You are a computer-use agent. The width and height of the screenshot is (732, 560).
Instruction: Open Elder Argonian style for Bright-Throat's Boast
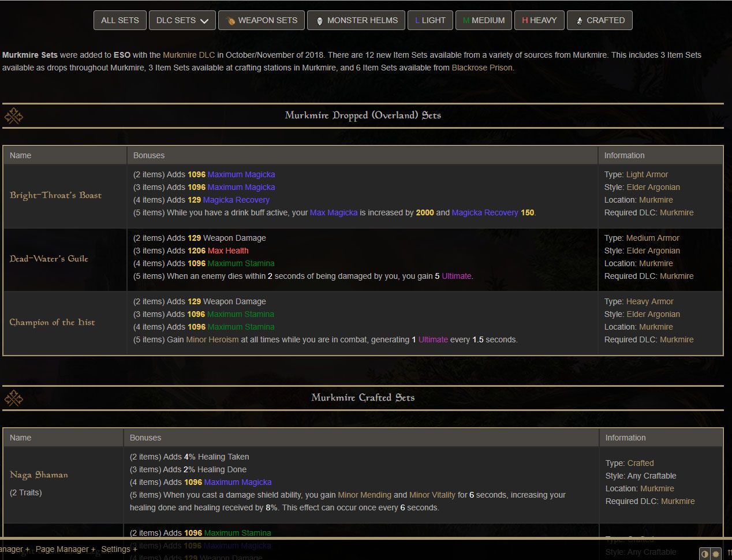click(x=653, y=187)
